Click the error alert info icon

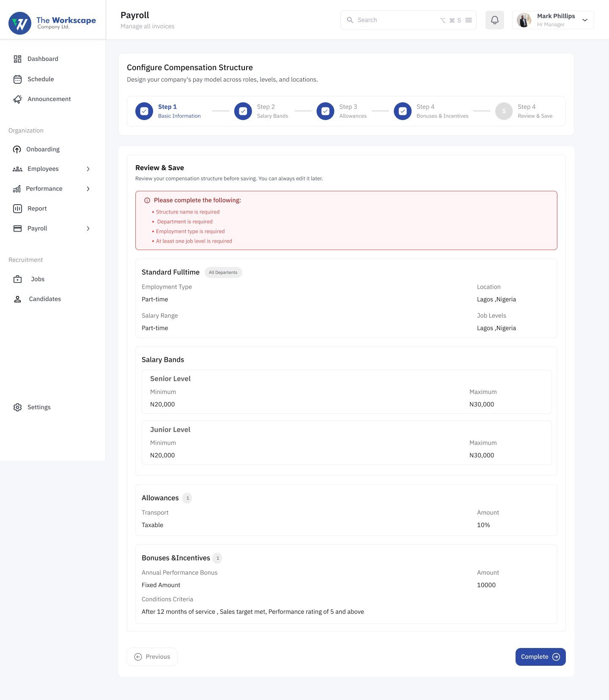click(147, 200)
